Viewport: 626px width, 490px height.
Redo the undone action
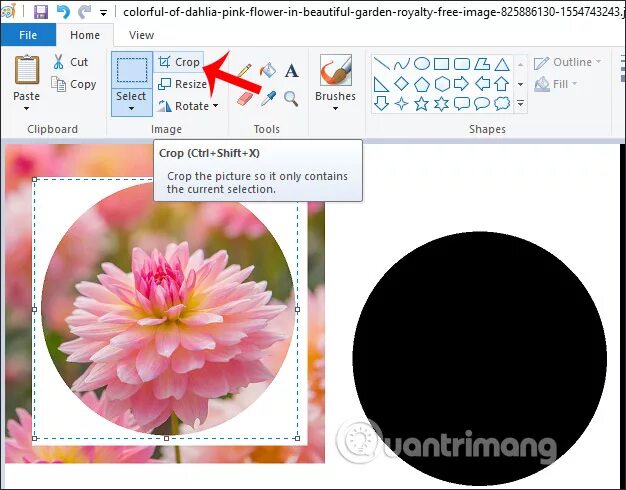pyautogui.click(x=84, y=12)
